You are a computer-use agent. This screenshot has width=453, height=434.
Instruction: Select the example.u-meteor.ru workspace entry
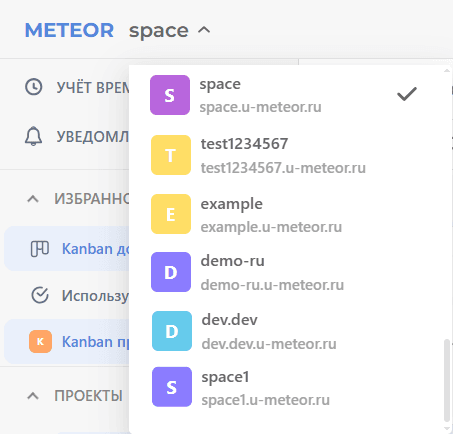coord(287,215)
